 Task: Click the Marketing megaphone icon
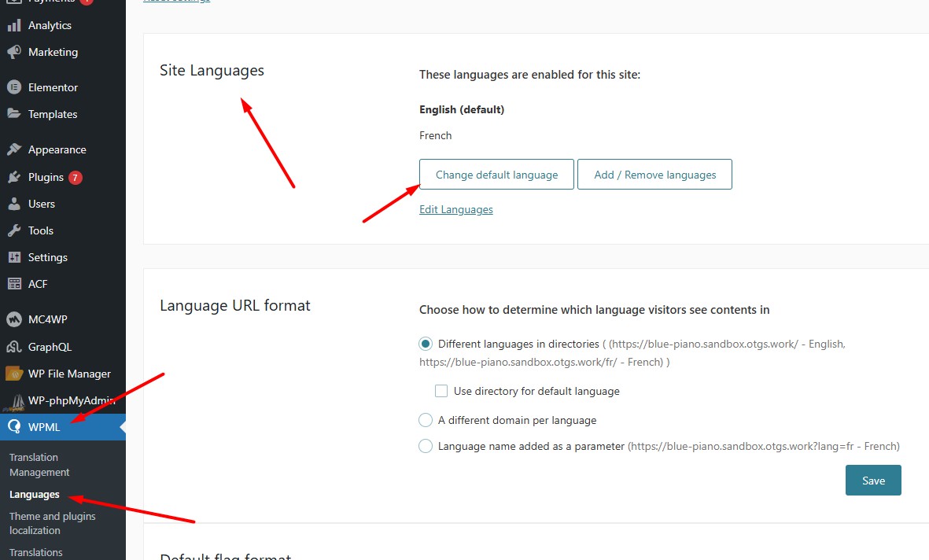(x=14, y=52)
